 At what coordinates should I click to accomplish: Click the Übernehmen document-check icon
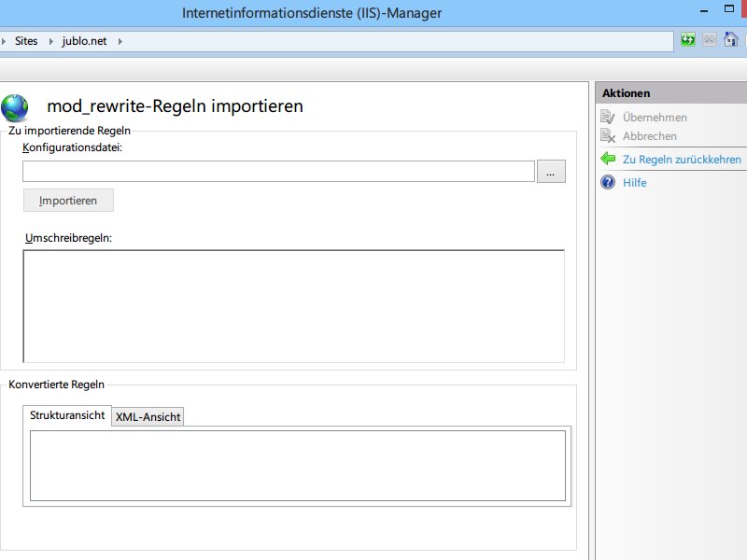(608, 118)
